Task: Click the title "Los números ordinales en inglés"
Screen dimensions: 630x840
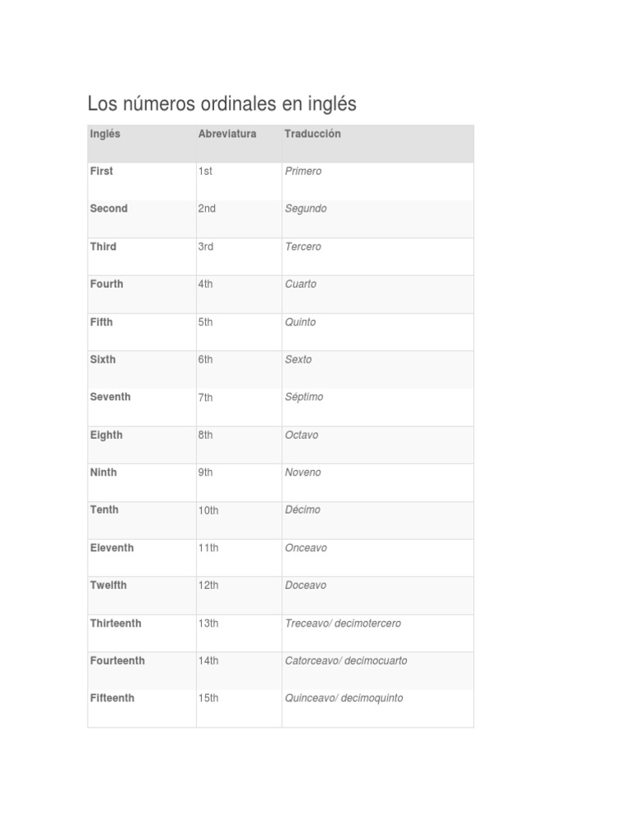Action: click(221, 105)
